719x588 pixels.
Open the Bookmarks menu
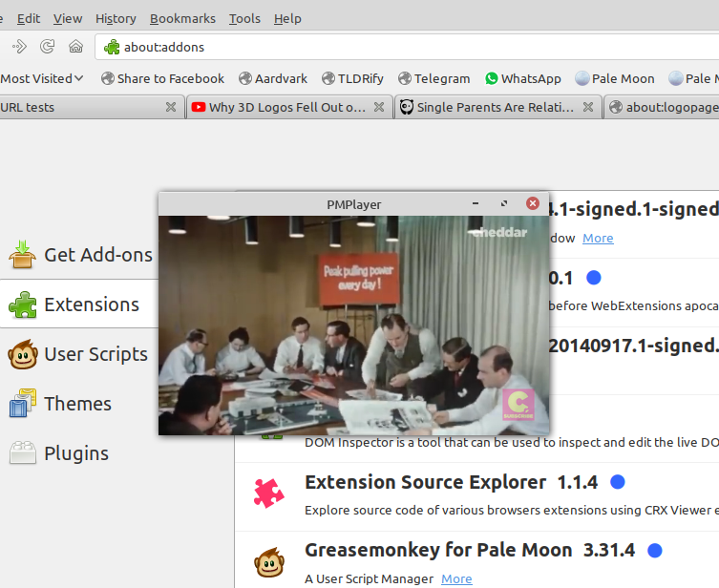click(182, 19)
